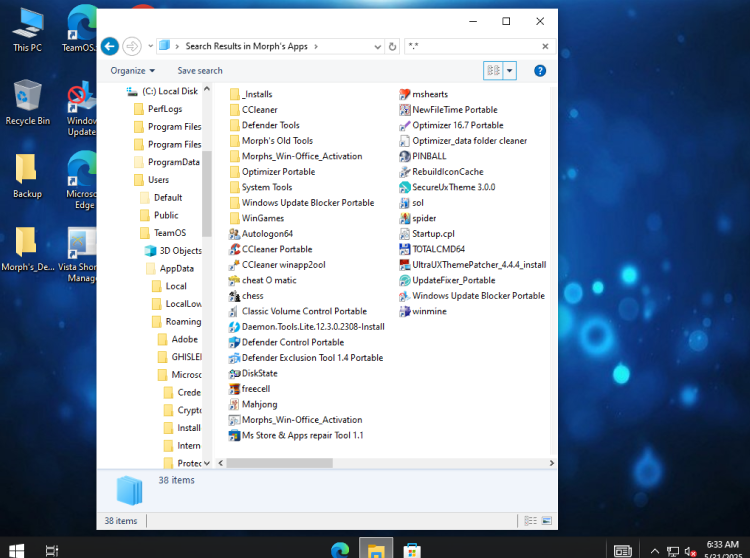Open Microsoft Edge from taskbar

pyautogui.click(x=340, y=549)
